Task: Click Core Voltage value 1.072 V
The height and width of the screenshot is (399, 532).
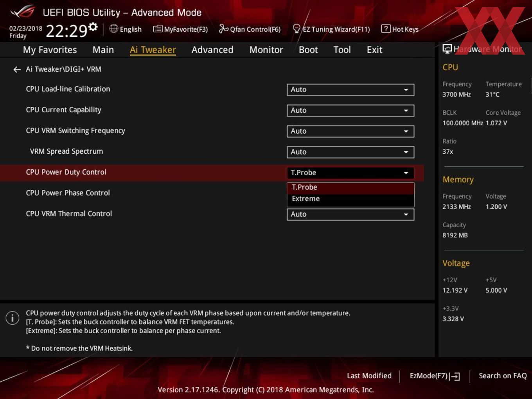Action: point(496,123)
